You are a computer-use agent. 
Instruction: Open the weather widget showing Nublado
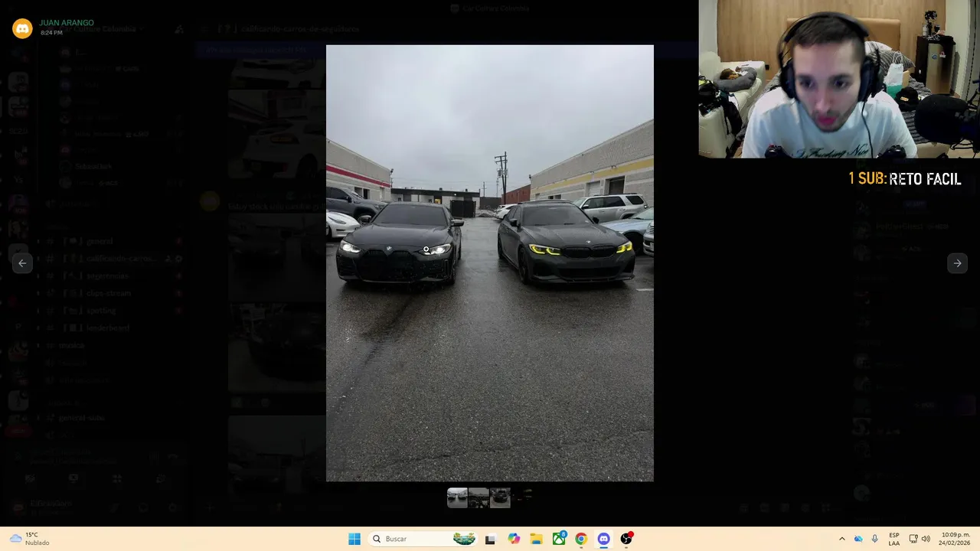29,539
